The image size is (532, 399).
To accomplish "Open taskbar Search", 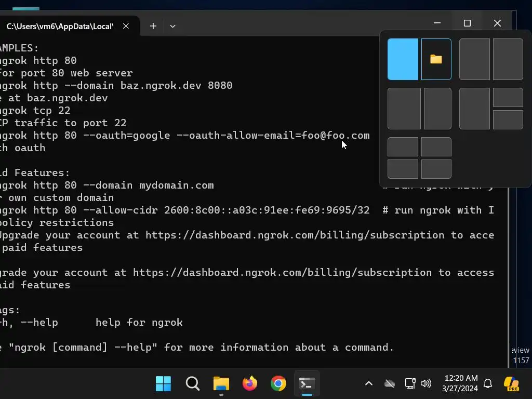I will point(192,384).
